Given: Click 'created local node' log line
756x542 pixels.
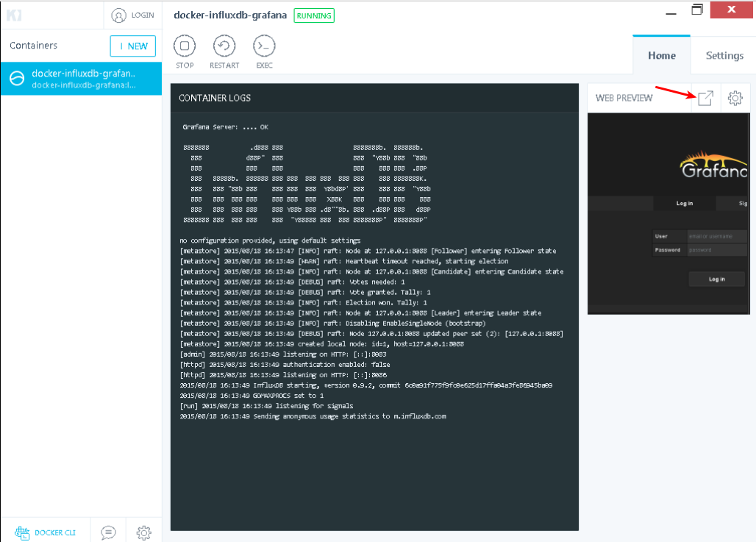Looking at the screenshot, I should (321, 344).
